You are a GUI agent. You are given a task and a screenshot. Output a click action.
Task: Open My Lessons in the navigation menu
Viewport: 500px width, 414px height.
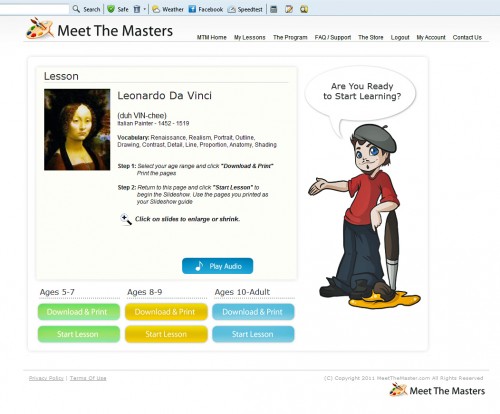tap(250, 37)
